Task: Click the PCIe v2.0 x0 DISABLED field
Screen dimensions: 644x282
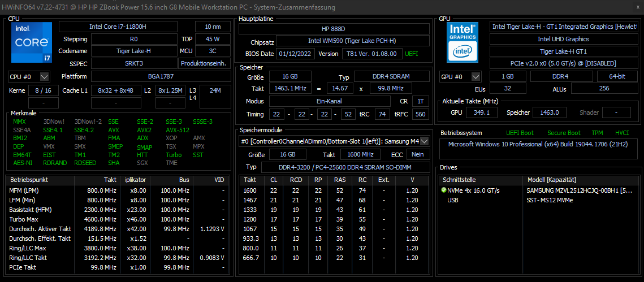Action: click(564, 64)
